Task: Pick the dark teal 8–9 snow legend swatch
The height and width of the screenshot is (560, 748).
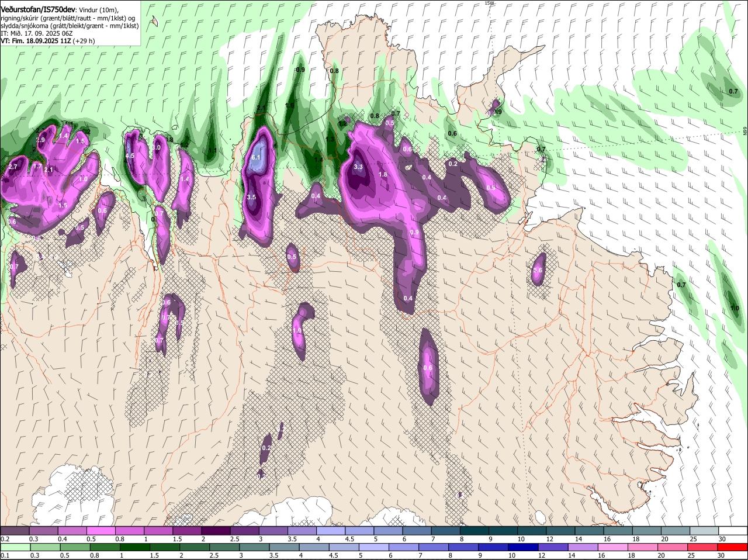Action: (475, 531)
